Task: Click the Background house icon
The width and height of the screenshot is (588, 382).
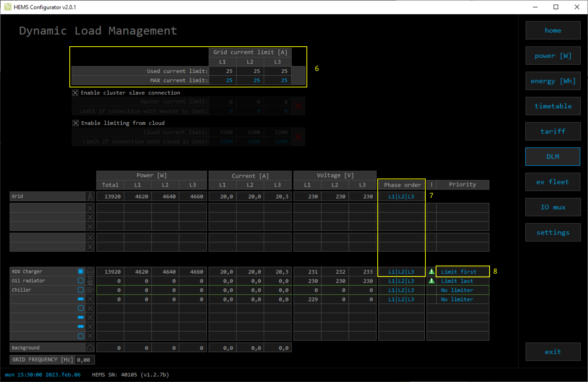Action: point(90,348)
